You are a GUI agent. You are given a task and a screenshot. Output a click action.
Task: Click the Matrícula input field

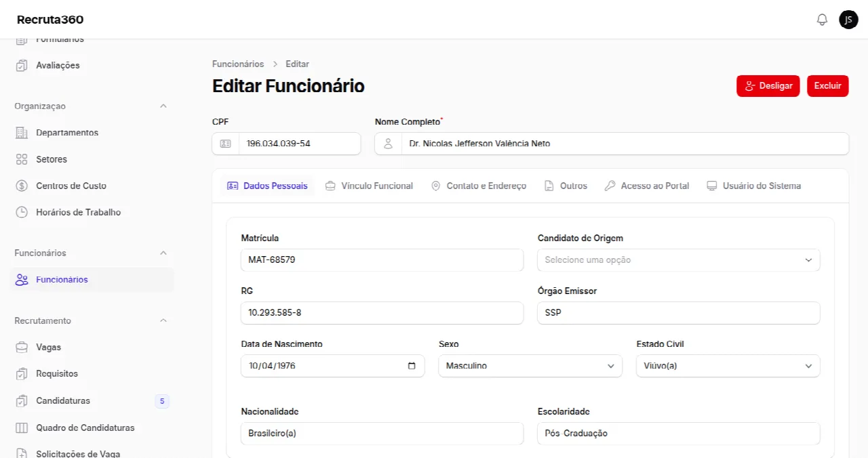(x=382, y=260)
